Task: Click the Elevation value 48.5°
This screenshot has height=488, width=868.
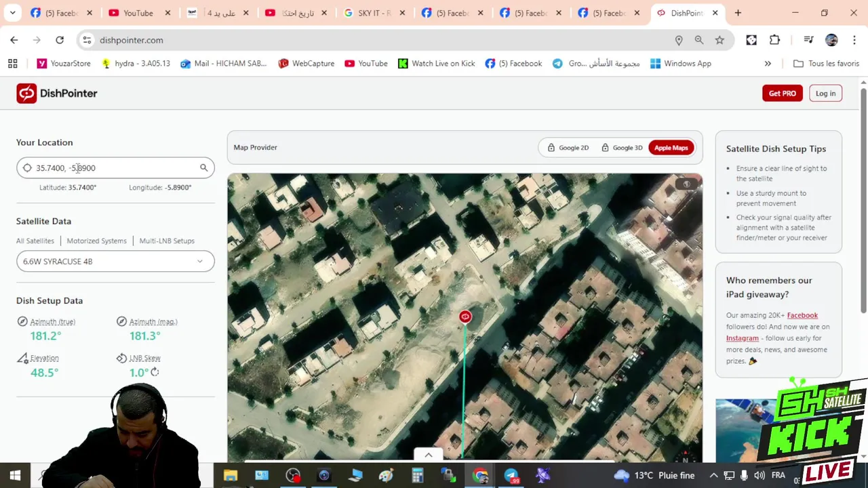Action: [x=44, y=372]
